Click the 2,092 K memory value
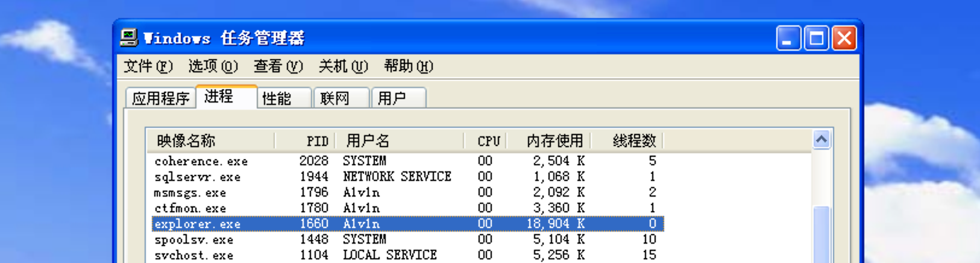The width and height of the screenshot is (980, 263). click(559, 192)
